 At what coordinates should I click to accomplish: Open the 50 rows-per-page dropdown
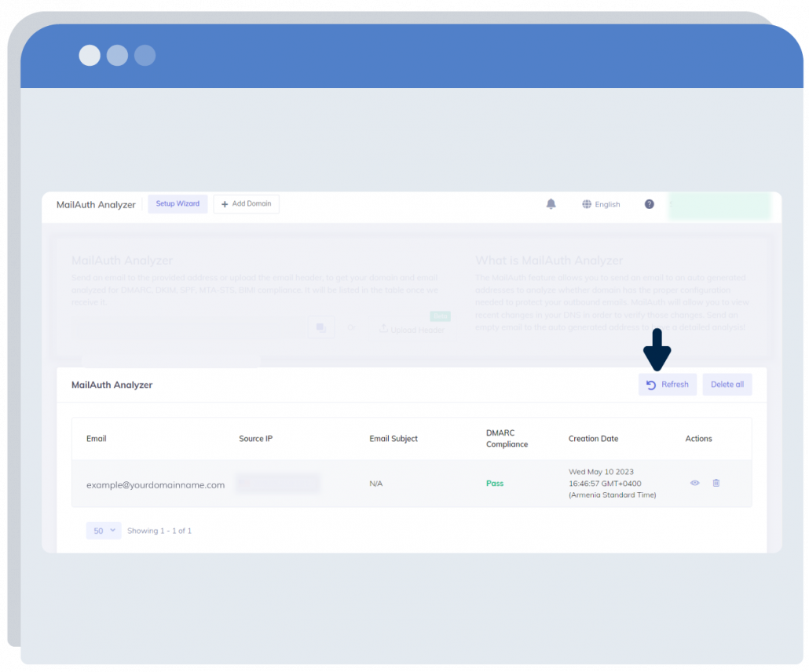[x=104, y=531]
